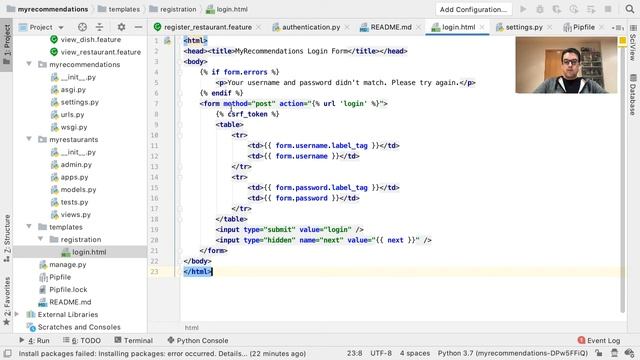Viewport: 640px width, 360px height.
Task: Click the registration breadcrumb folder
Action: click(x=173, y=9)
